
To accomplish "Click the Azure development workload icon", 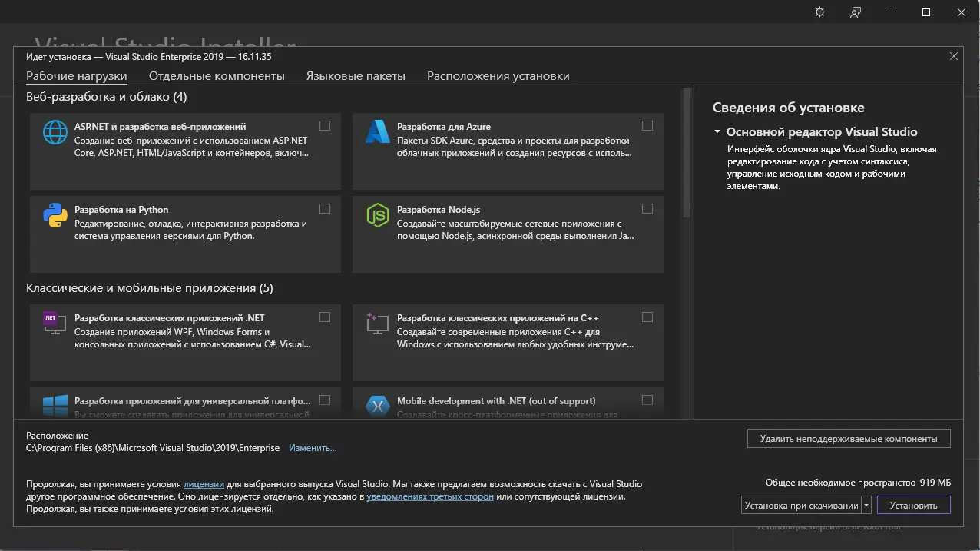I will pyautogui.click(x=377, y=131).
